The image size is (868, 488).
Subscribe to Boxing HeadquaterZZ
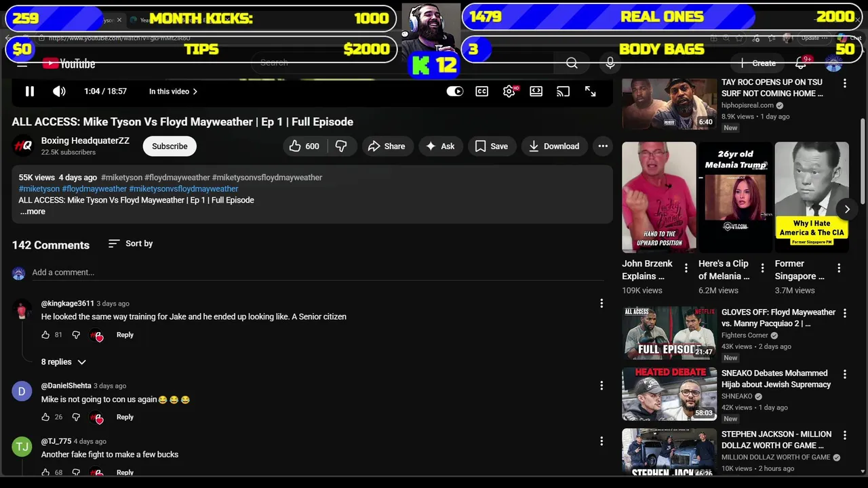tap(170, 146)
